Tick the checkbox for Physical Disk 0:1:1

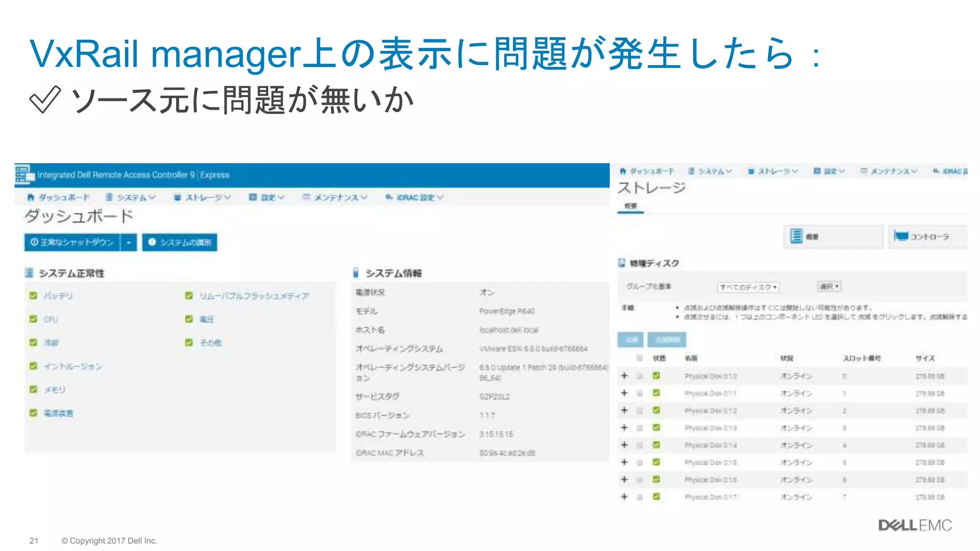[640, 394]
